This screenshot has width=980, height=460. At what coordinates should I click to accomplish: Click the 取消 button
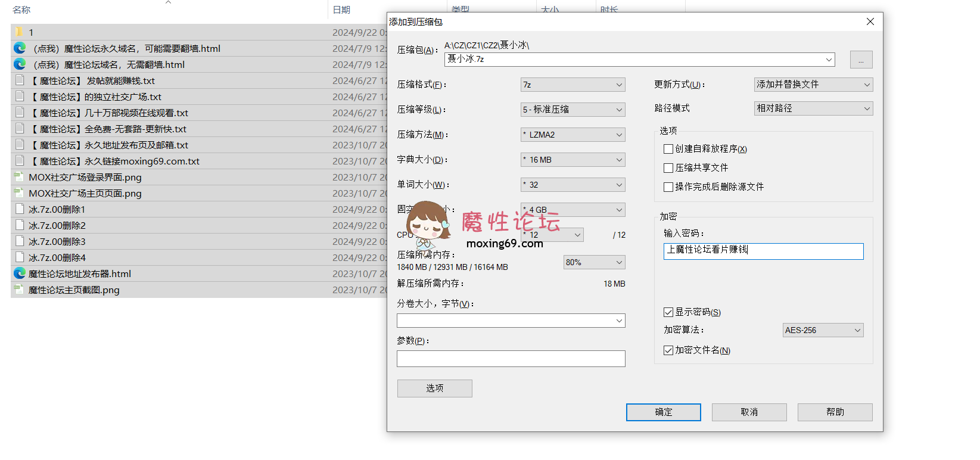[x=749, y=412]
